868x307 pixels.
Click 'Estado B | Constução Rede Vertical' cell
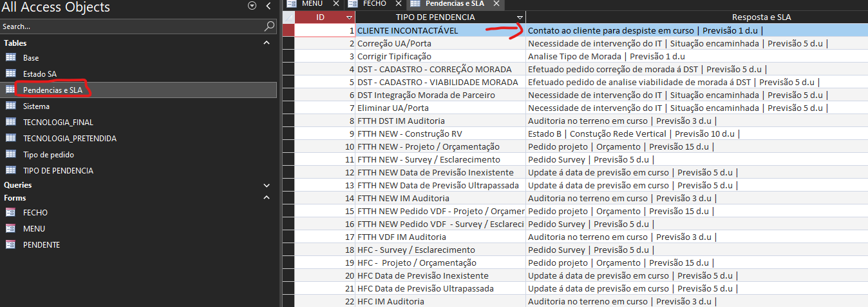(x=697, y=134)
